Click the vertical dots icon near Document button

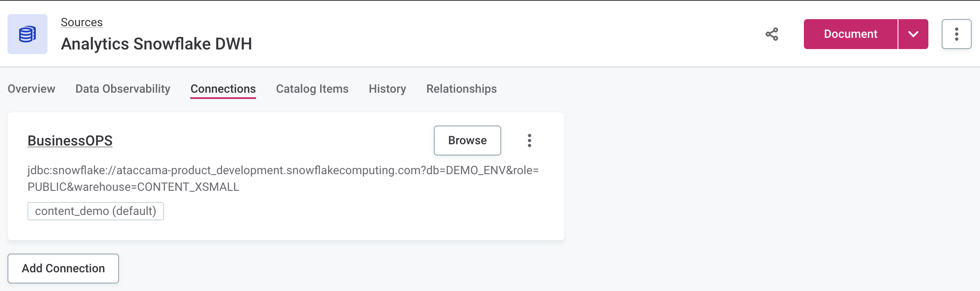point(957,34)
